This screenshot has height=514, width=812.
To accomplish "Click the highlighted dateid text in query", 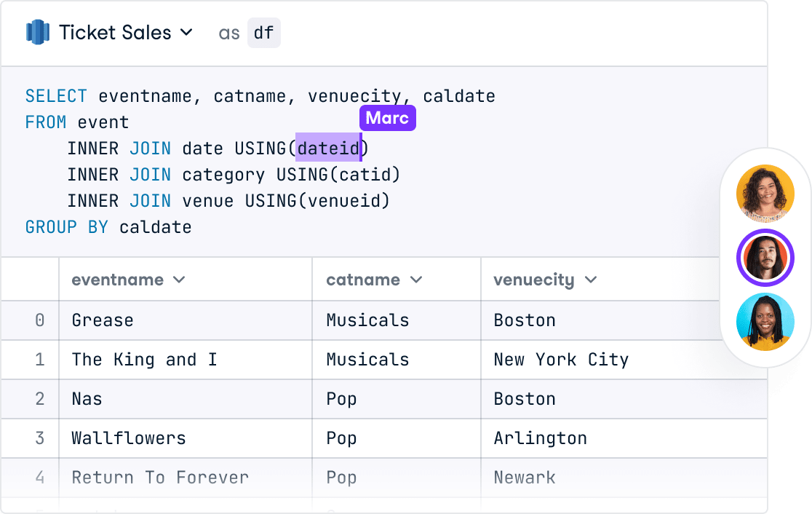I will 329,149.
